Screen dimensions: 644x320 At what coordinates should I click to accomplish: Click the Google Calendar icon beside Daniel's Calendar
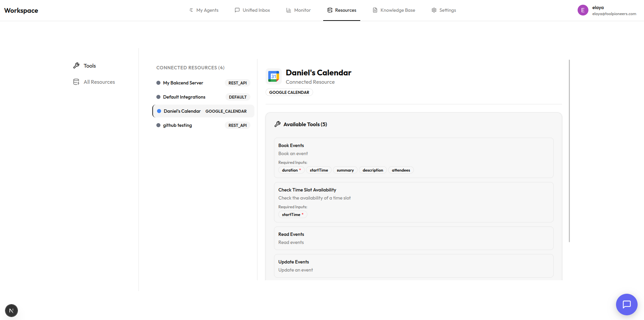(274, 76)
